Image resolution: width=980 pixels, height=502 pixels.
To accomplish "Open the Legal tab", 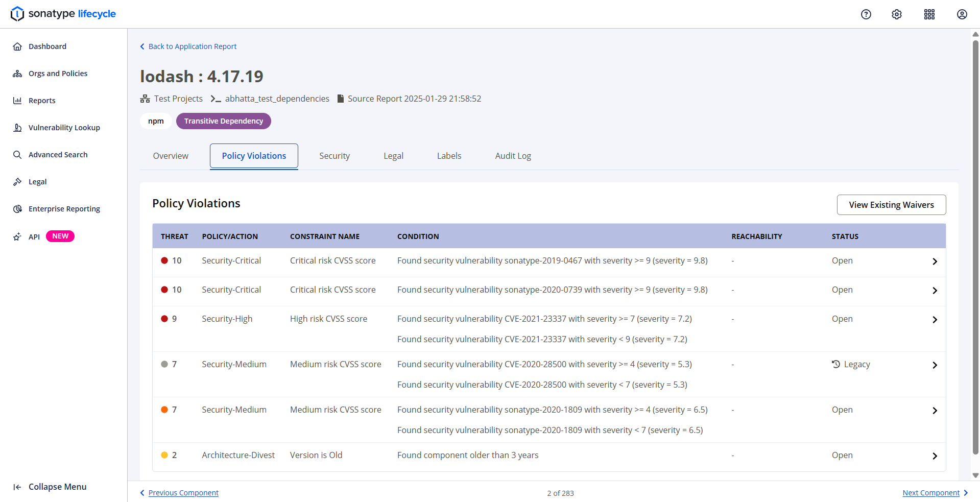I will pyautogui.click(x=393, y=156).
